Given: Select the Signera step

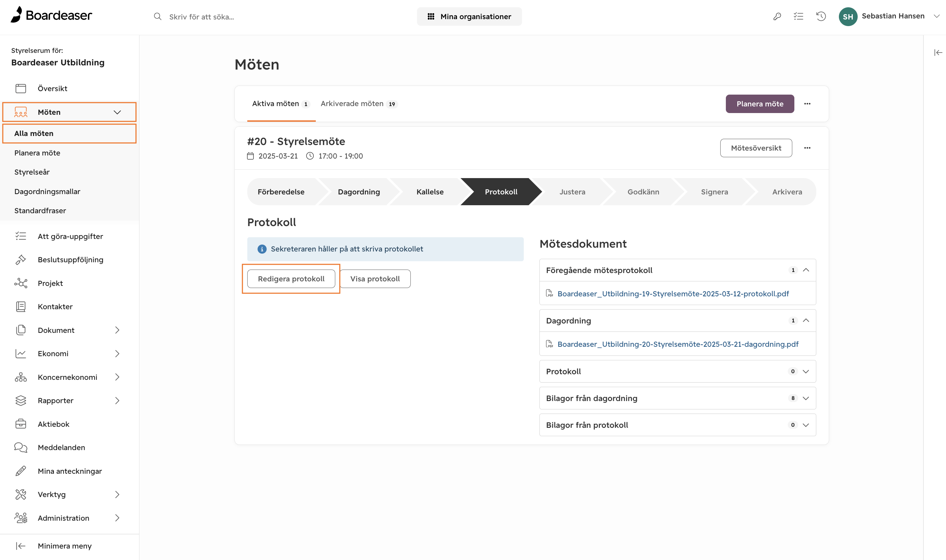Looking at the screenshot, I should 714,192.
